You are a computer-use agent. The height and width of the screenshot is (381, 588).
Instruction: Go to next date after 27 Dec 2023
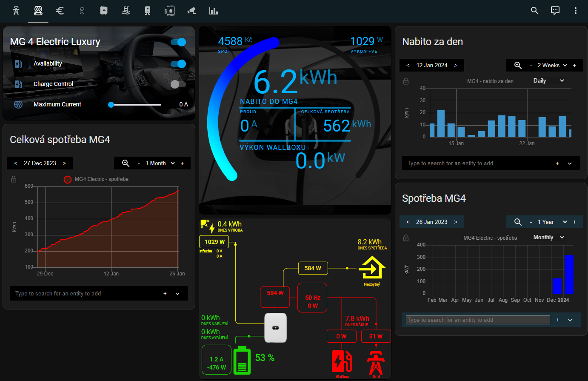click(x=64, y=163)
